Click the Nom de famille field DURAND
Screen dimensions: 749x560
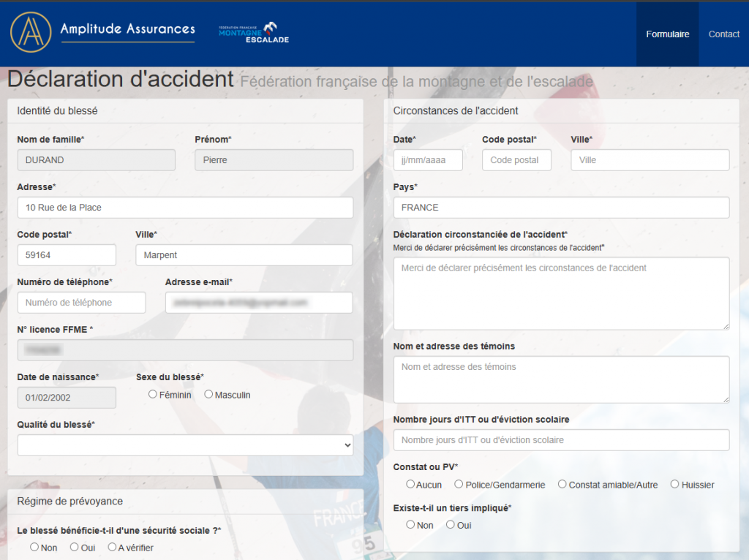pyautogui.click(x=97, y=160)
